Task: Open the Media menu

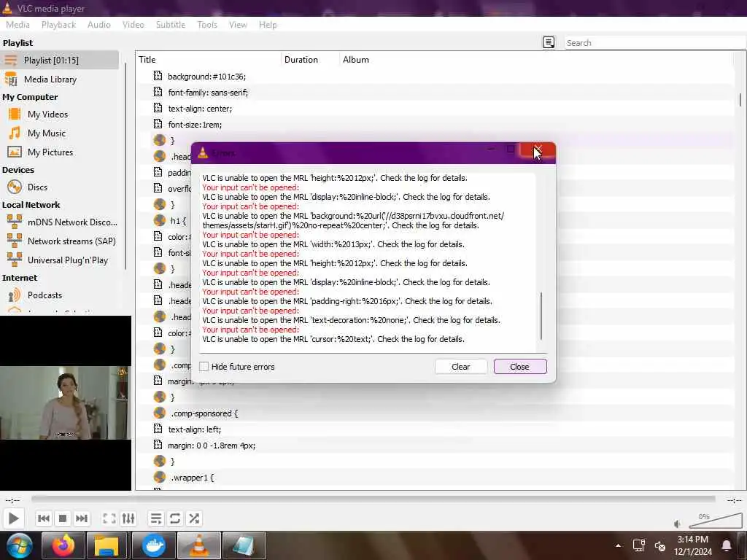Action: coord(18,25)
